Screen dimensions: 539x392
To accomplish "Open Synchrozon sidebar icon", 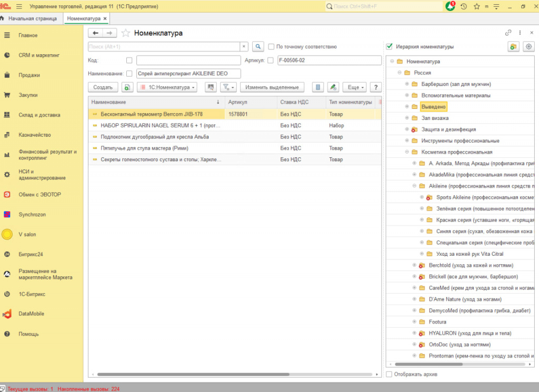I will click(7, 214).
